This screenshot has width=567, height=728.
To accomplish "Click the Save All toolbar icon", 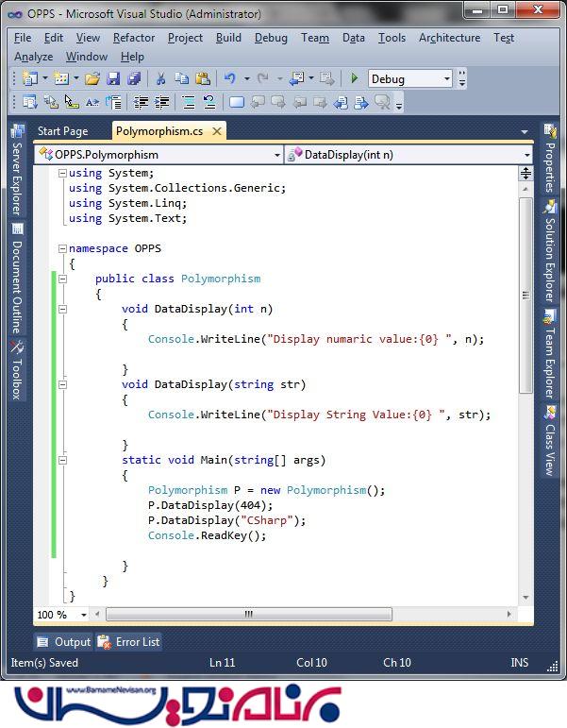I will click(x=133, y=78).
